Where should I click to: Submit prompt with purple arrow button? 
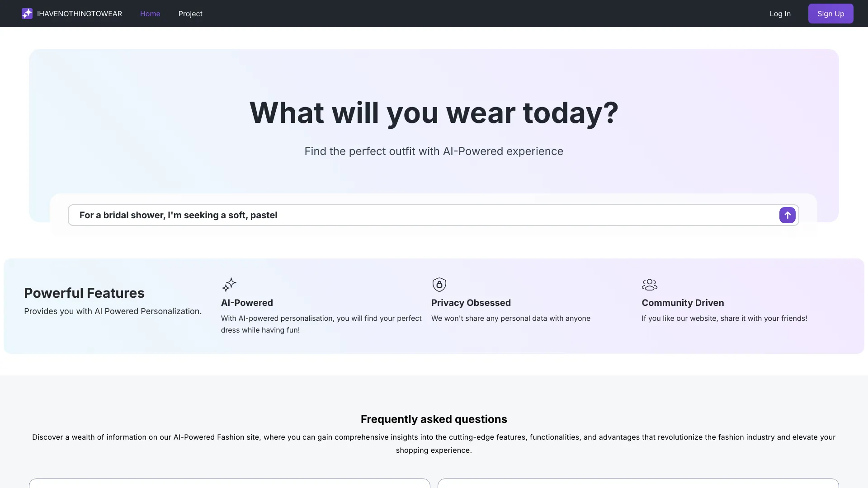click(787, 215)
